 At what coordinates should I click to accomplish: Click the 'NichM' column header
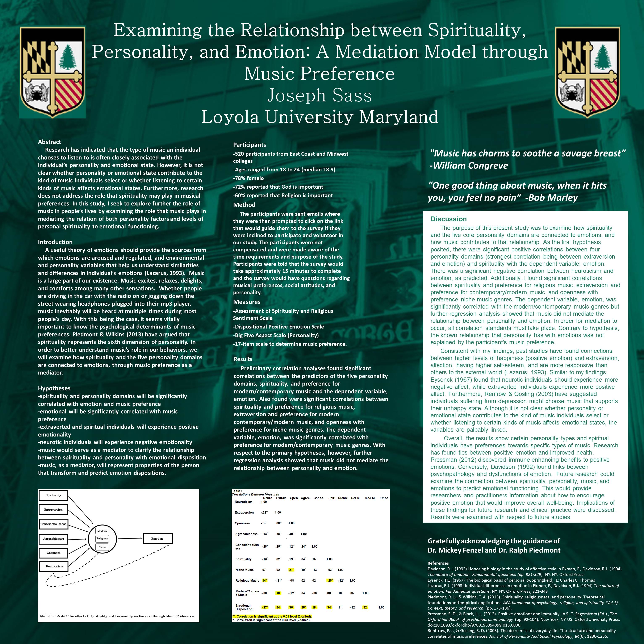click(x=343, y=498)
